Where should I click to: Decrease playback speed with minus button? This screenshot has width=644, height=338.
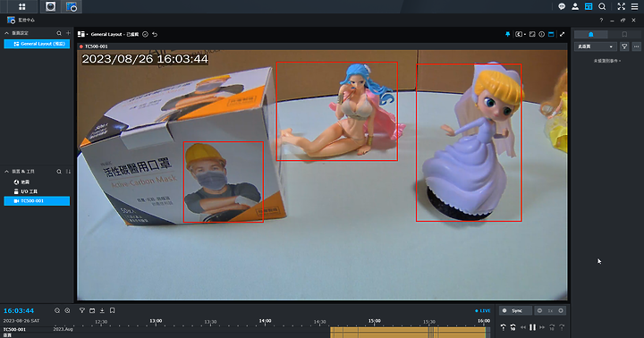(539, 311)
